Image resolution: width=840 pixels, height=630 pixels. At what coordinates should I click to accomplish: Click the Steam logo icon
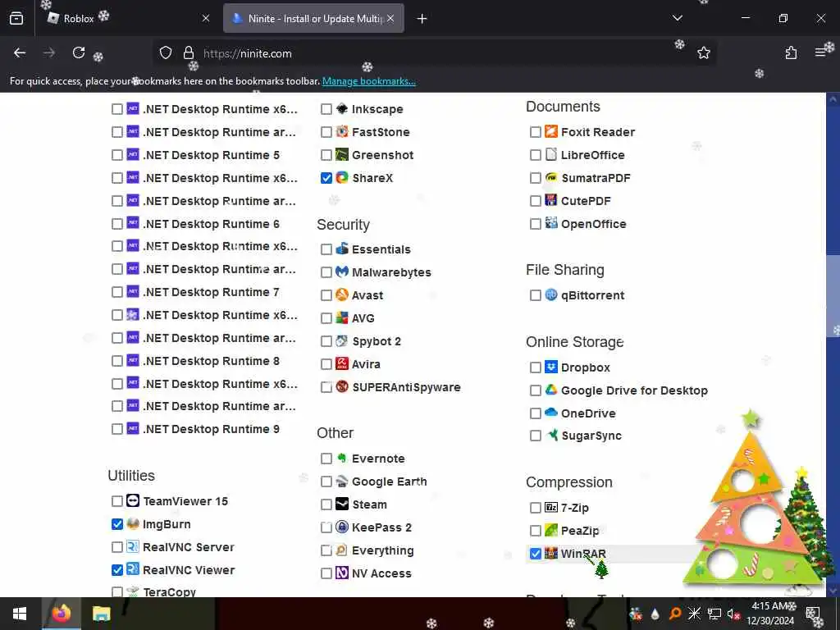click(x=342, y=504)
